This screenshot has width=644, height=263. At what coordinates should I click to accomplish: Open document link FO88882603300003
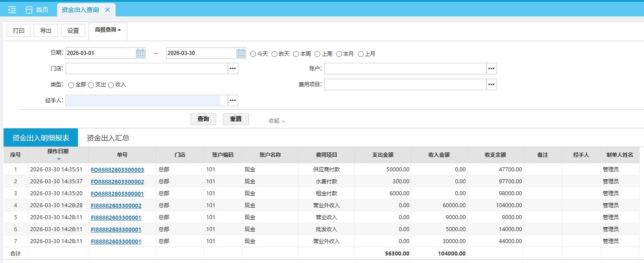(x=117, y=170)
